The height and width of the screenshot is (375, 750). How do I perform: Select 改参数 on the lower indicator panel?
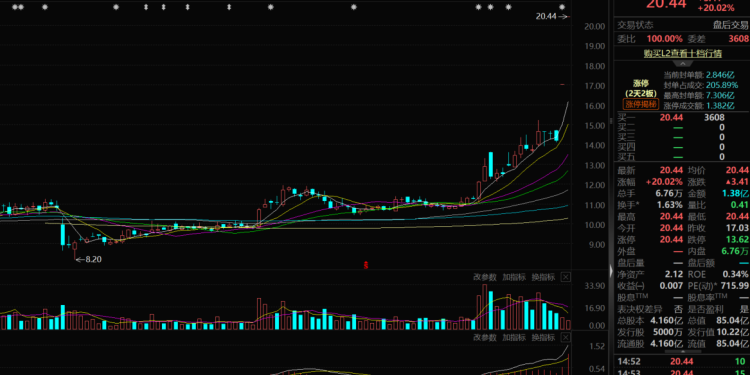click(485, 337)
